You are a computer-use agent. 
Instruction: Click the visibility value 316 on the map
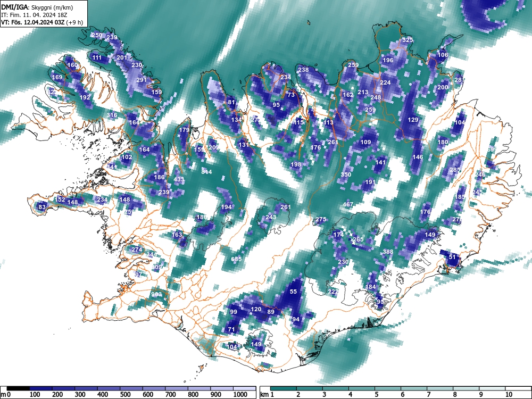coord(112,115)
